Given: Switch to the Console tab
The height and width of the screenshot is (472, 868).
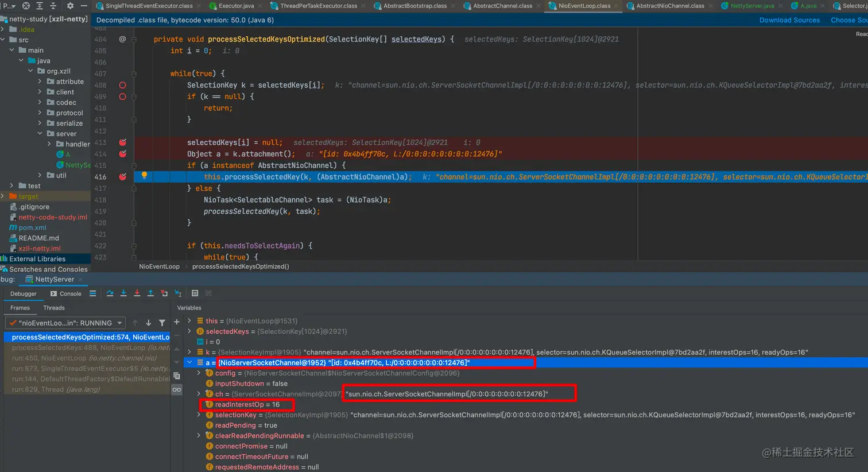Looking at the screenshot, I should pyautogui.click(x=66, y=293).
